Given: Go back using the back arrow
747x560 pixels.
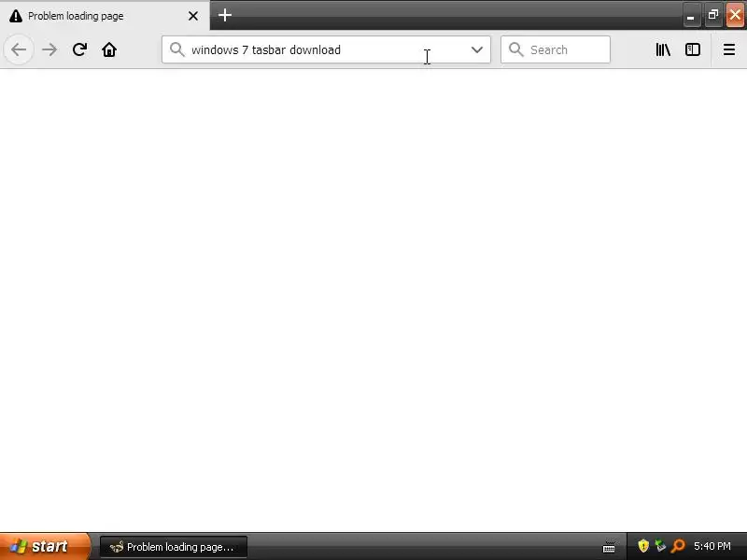Looking at the screenshot, I should click(x=19, y=49).
